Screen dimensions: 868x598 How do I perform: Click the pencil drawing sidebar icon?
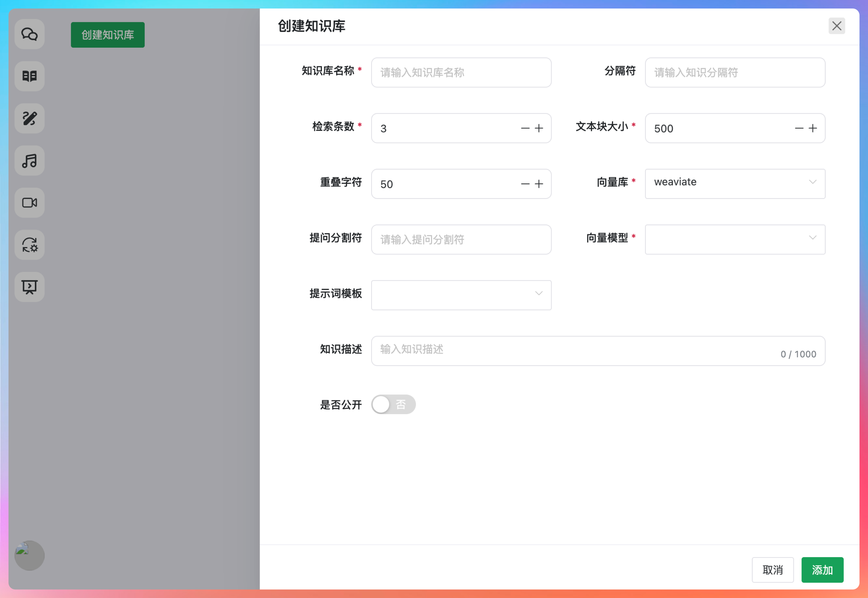[30, 118]
